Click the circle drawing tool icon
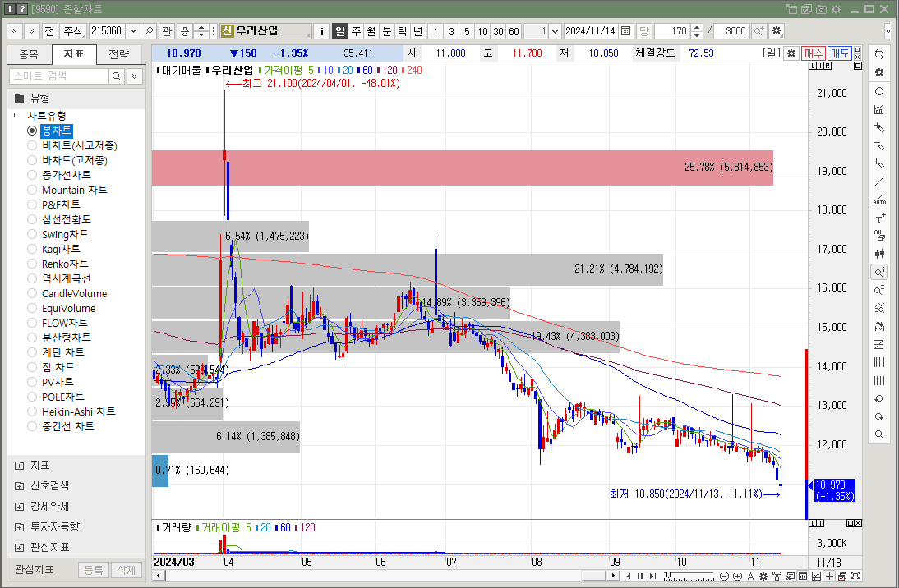The image size is (899, 588). coord(879,91)
